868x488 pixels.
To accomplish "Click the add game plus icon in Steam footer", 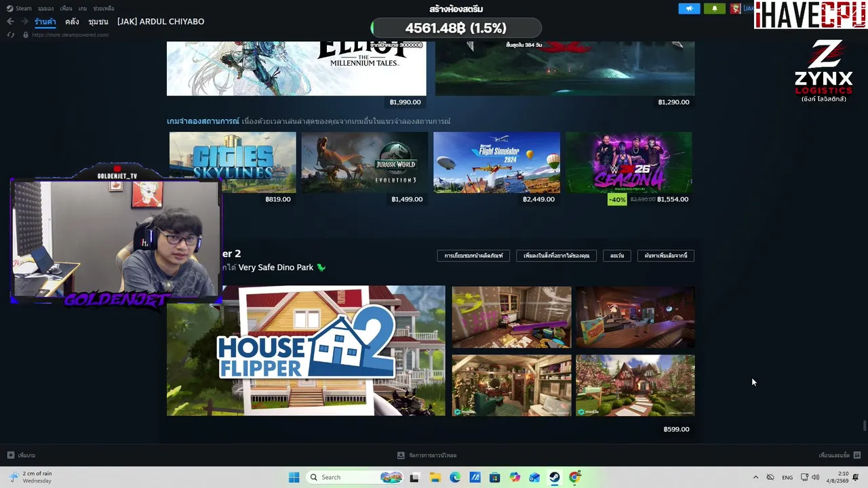I will point(10,455).
